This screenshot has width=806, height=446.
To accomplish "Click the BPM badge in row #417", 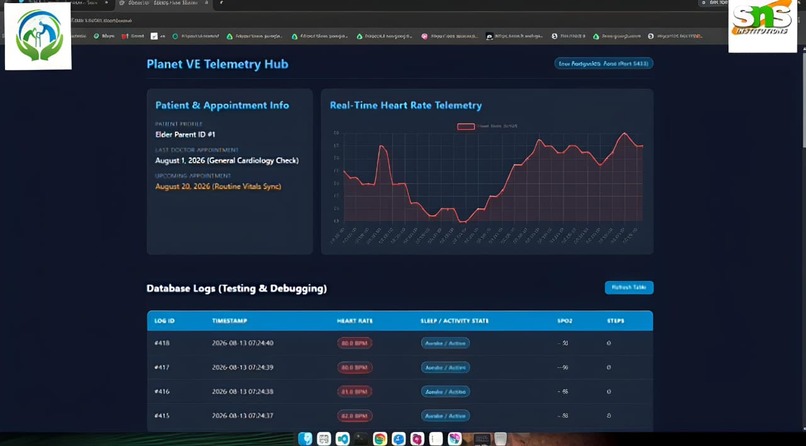I will 355,367.
